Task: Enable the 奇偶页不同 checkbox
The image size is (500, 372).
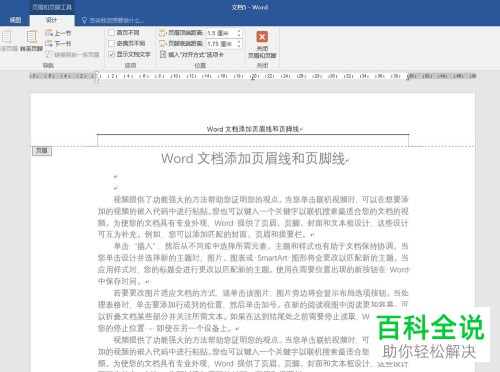Action: pyautogui.click(x=111, y=43)
